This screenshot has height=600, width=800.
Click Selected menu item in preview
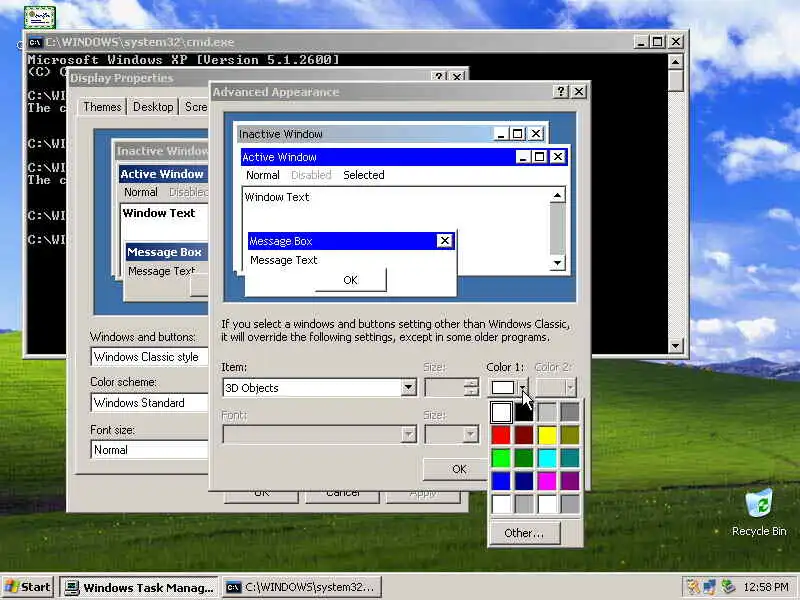(364, 175)
